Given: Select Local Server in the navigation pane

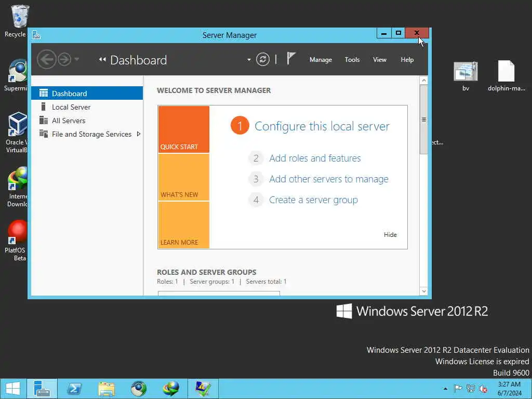Looking at the screenshot, I should tap(87, 107).
